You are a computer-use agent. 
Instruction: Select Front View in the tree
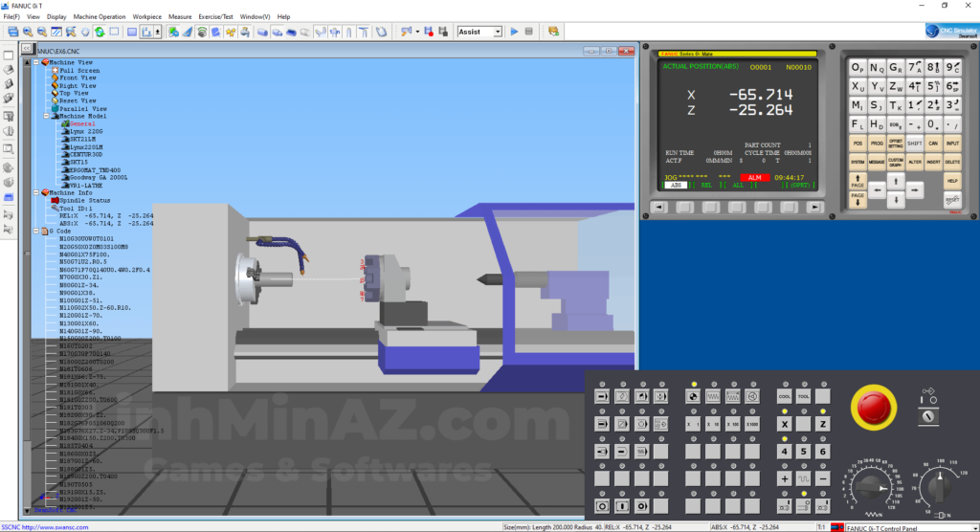pos(78,78)
